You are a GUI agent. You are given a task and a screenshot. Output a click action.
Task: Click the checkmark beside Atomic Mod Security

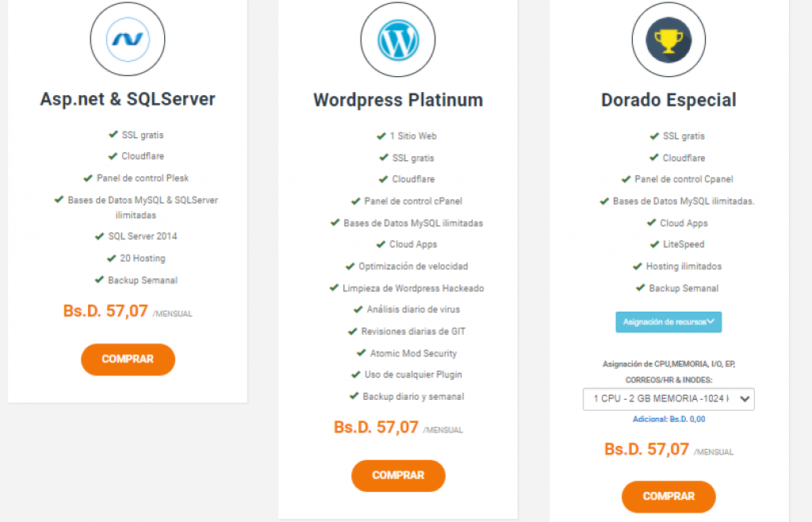[x=362, y=353]
